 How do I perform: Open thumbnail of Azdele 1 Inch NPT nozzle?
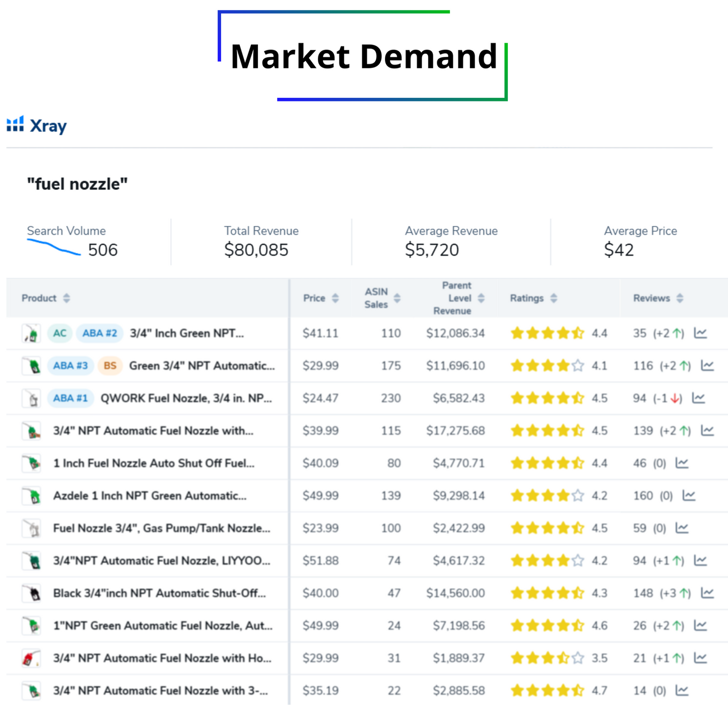(31, 496)
